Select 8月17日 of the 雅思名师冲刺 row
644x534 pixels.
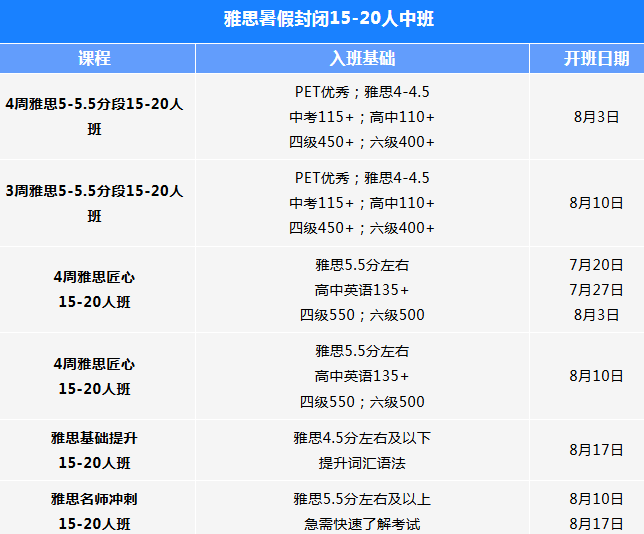(596, 524)
